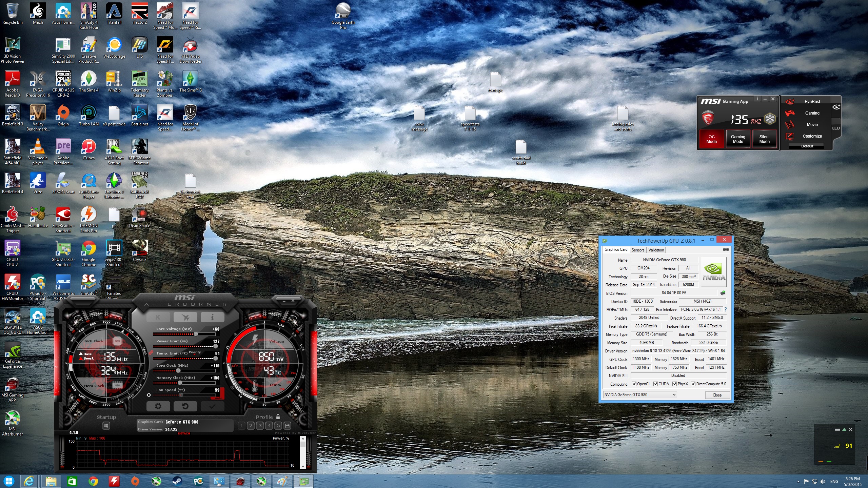Apply Afterburner settings with checkmark button

pyautogui.click(x=212, y=406)
